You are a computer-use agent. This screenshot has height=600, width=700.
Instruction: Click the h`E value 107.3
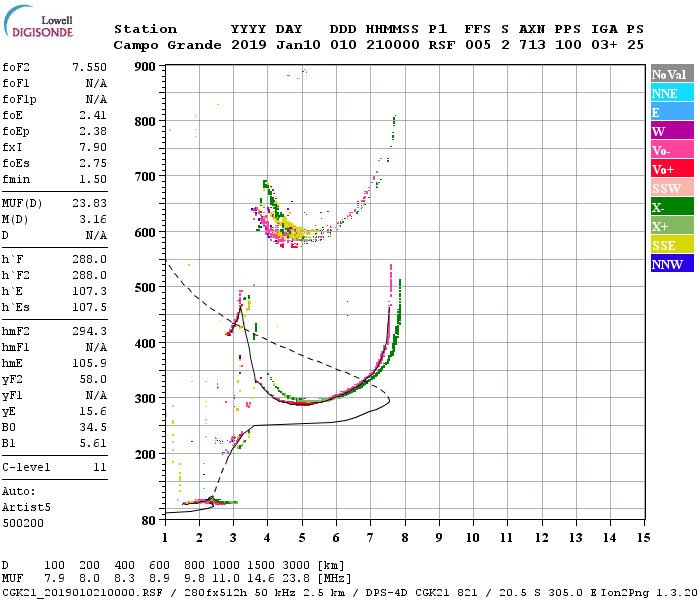89,292
